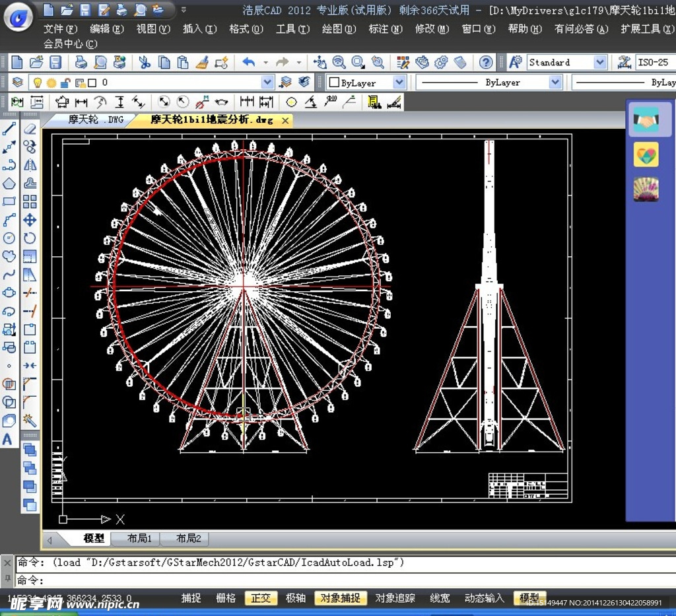Switch to the 摩天轮.DWG document tab

coord(96,120)
